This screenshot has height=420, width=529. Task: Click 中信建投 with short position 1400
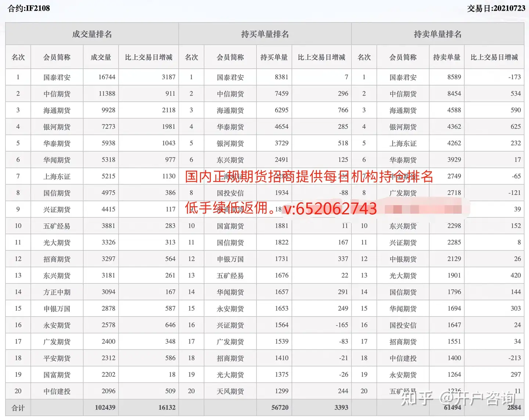403,358
